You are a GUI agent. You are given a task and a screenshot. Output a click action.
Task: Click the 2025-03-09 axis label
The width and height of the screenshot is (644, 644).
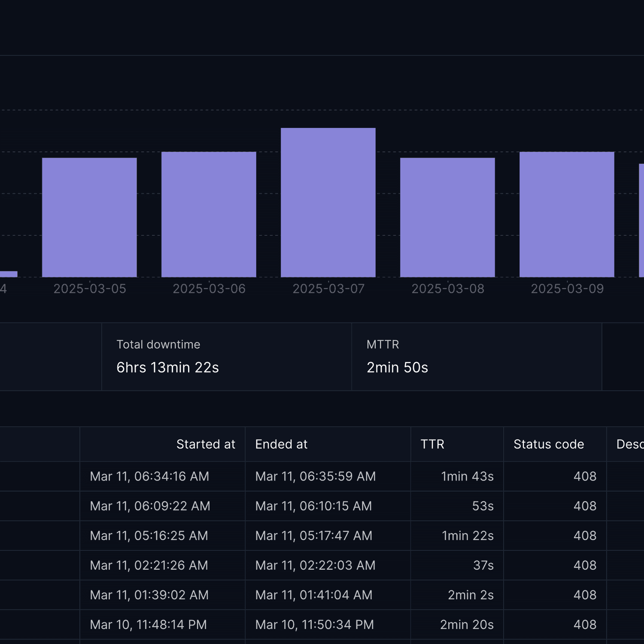[567, 289]
